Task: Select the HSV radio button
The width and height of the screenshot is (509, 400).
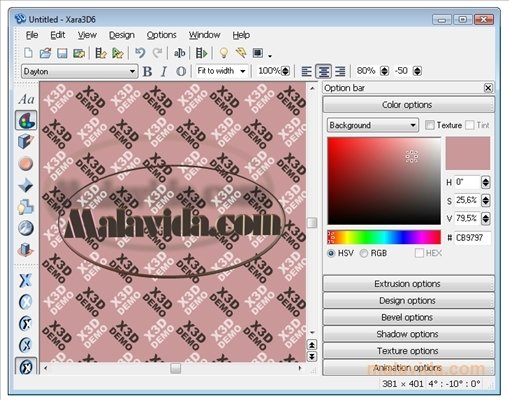Action: 331,253
